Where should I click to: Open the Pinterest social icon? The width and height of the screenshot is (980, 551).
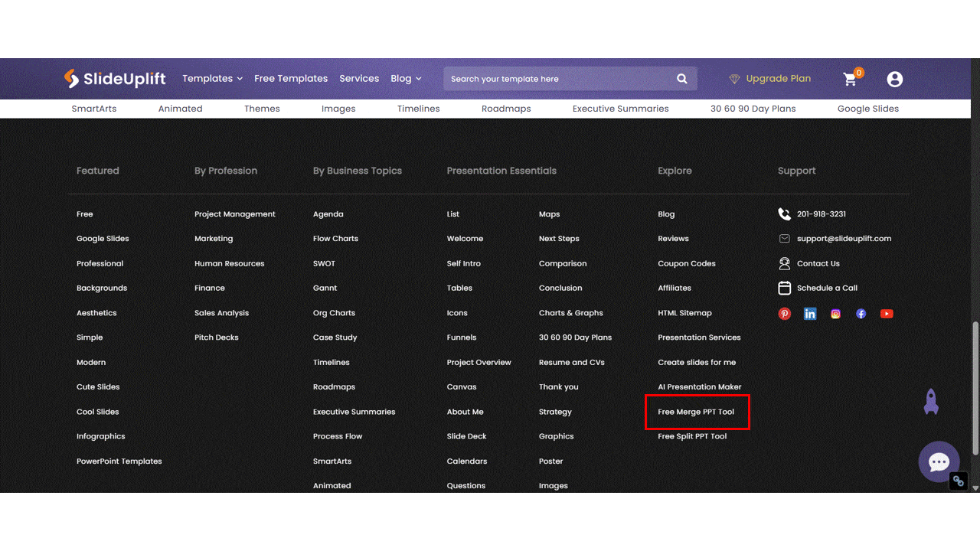(784, 313)
